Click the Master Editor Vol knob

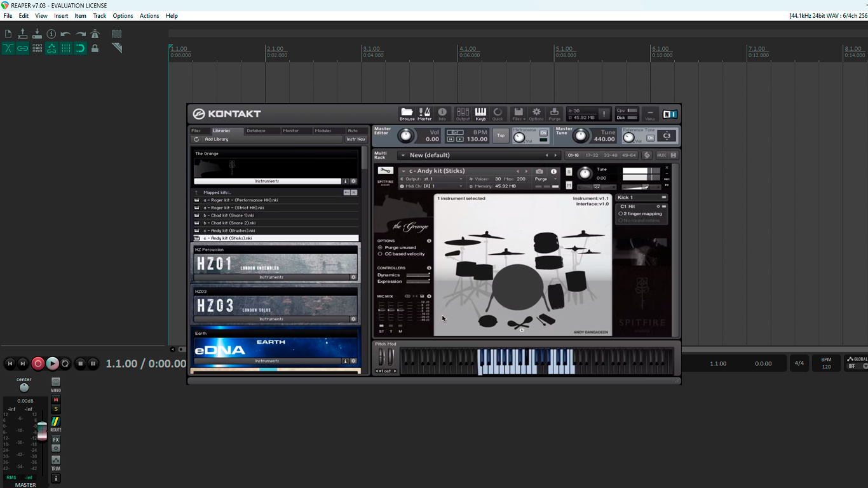[405, 135]
